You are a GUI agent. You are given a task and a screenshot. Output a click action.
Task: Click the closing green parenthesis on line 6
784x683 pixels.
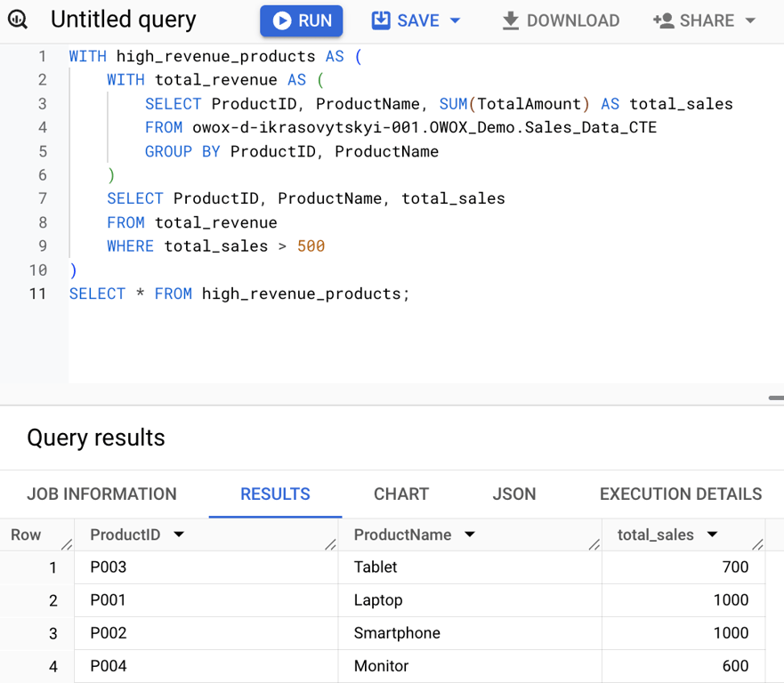point(111,175)
